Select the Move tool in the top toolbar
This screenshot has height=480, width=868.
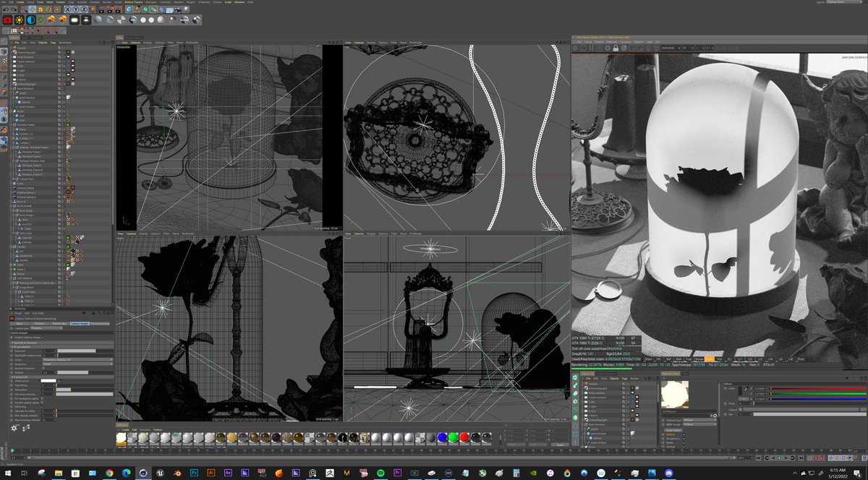[x=32, y=9]
